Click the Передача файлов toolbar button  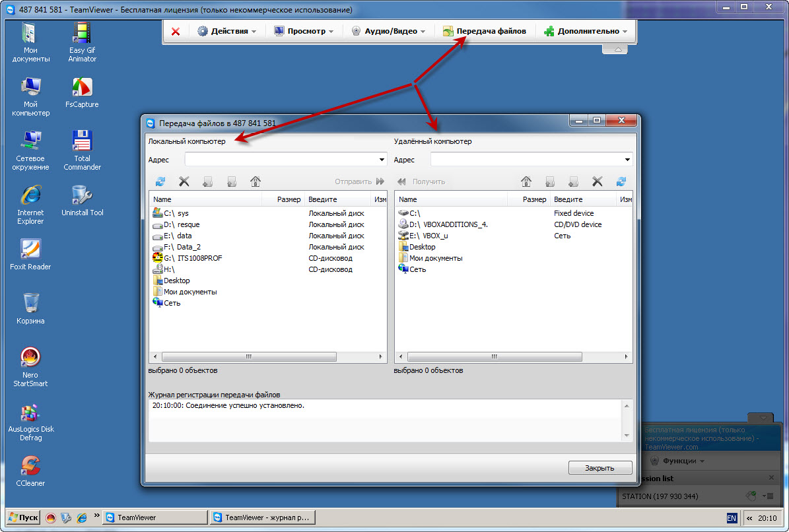tap(485, 31)
